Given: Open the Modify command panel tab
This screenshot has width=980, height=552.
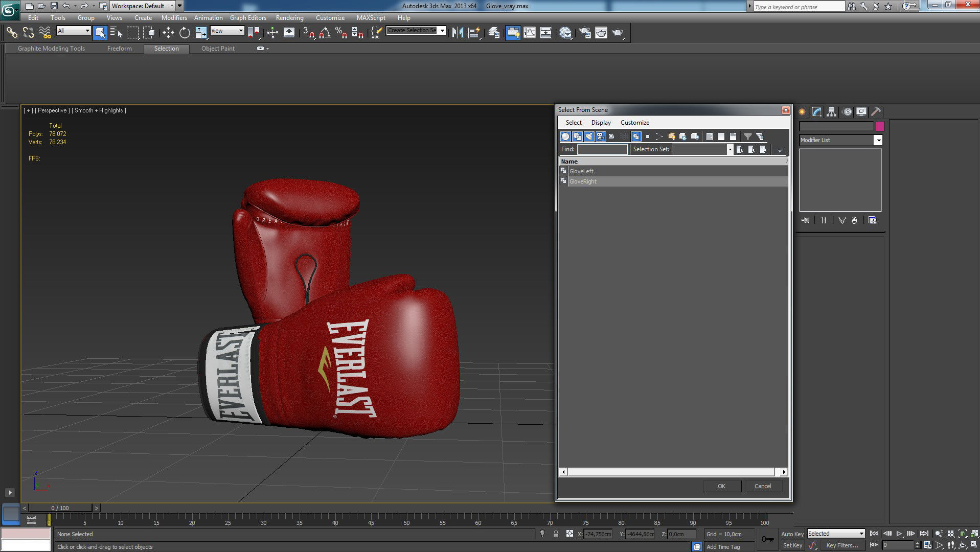Looking at the screenshot, I should 817,112.
